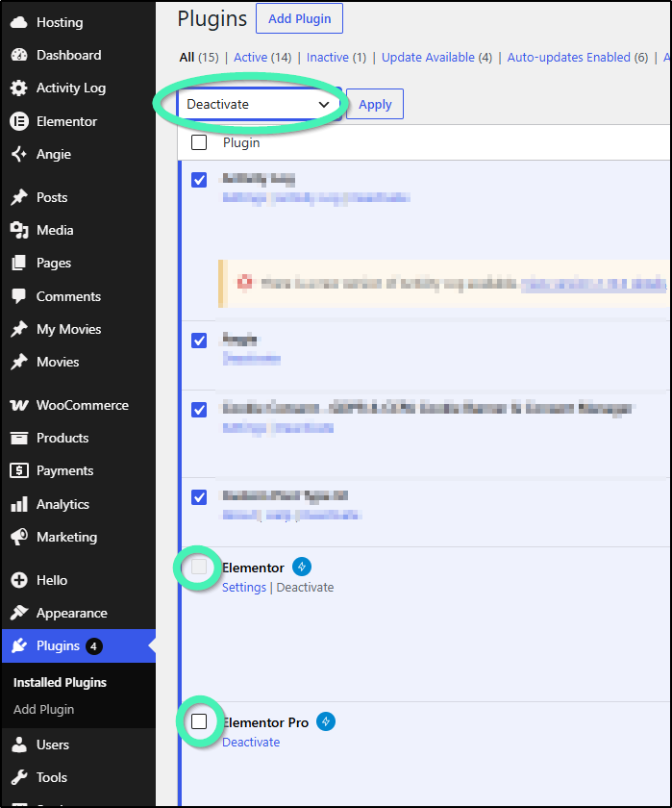Image resolution: width=672 pixels, height=808 pixels.
Task: Click the Hello plus-circle icon
Action: tap(19, 580)
